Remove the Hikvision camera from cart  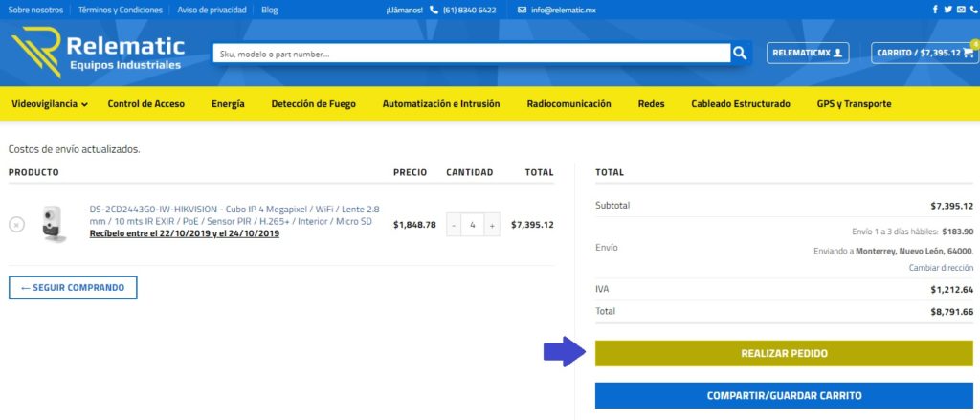[x=16, y=225]
